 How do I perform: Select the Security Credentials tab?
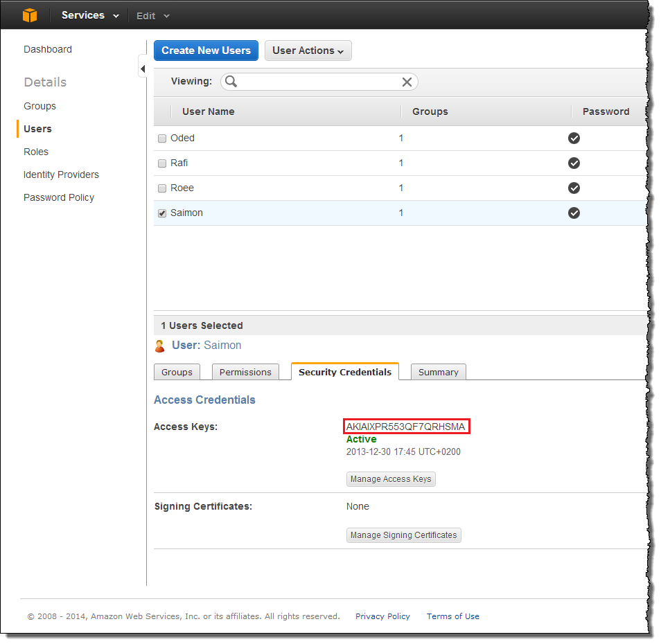click(x=345, y=371)
